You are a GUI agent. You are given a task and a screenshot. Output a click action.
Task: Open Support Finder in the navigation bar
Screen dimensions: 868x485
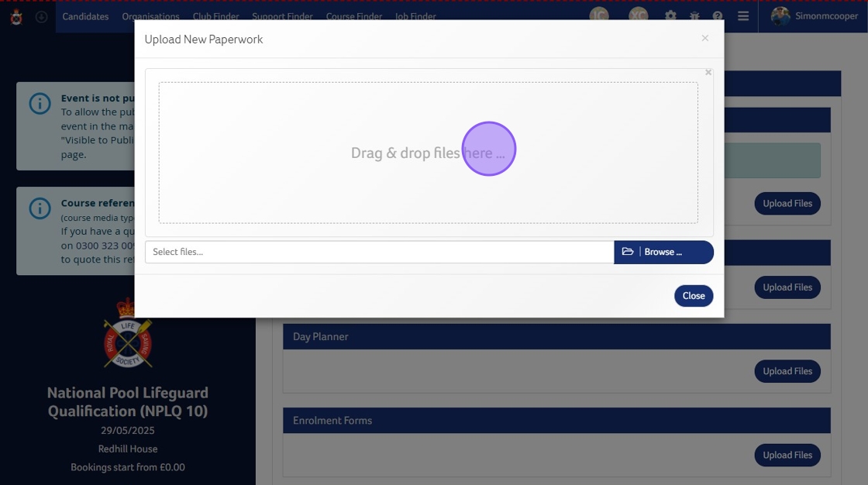tap(282, 16)
